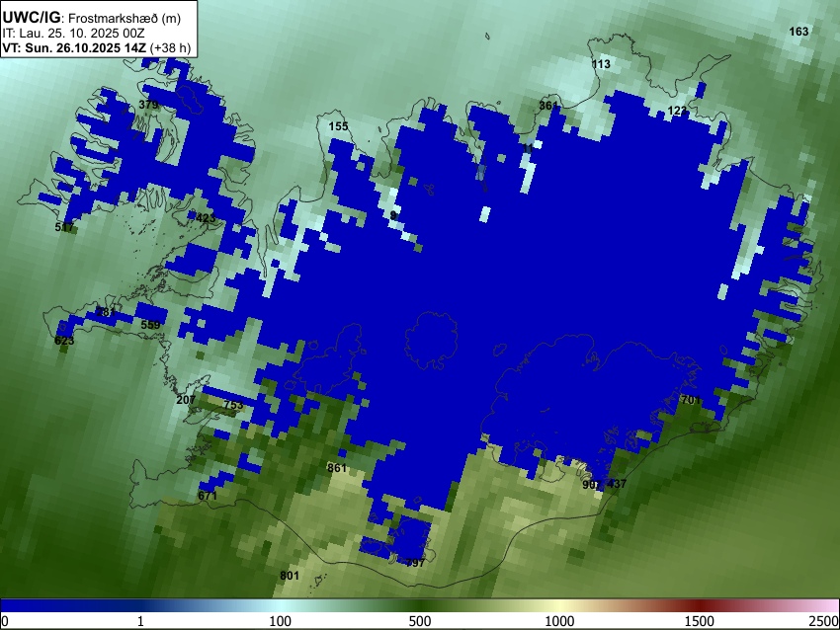Click the map value 361
Viewport: 840px width, 630px height.
tap(548, 106)
